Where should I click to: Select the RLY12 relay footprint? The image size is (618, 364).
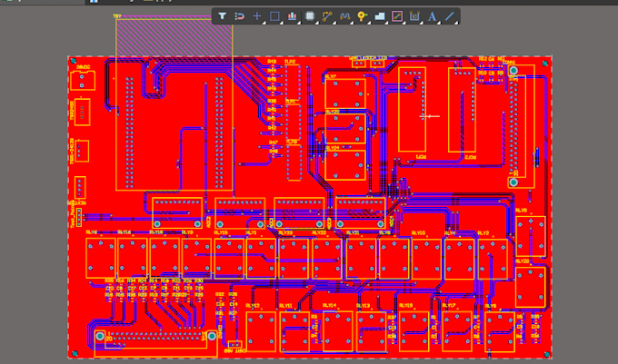261,331
